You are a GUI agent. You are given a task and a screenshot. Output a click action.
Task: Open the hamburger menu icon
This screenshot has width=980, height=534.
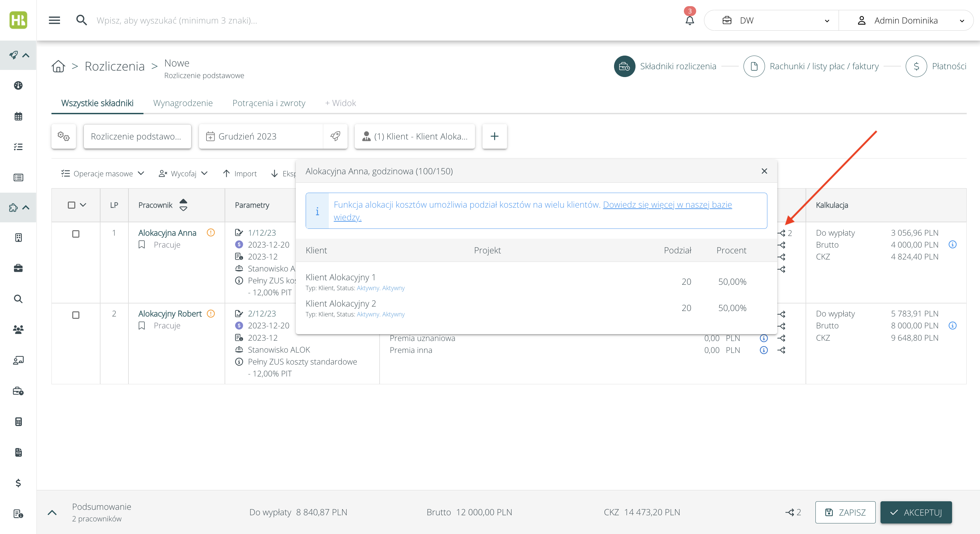55,20
